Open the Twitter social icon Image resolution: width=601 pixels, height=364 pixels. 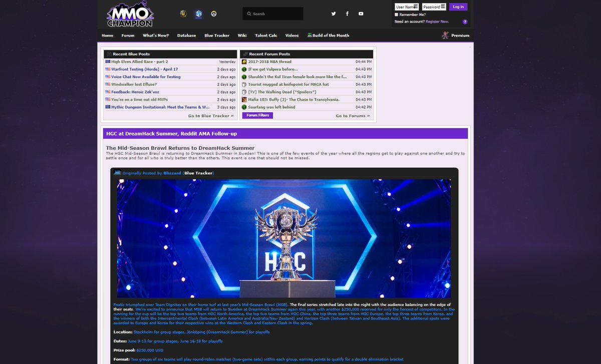[334, 14]
